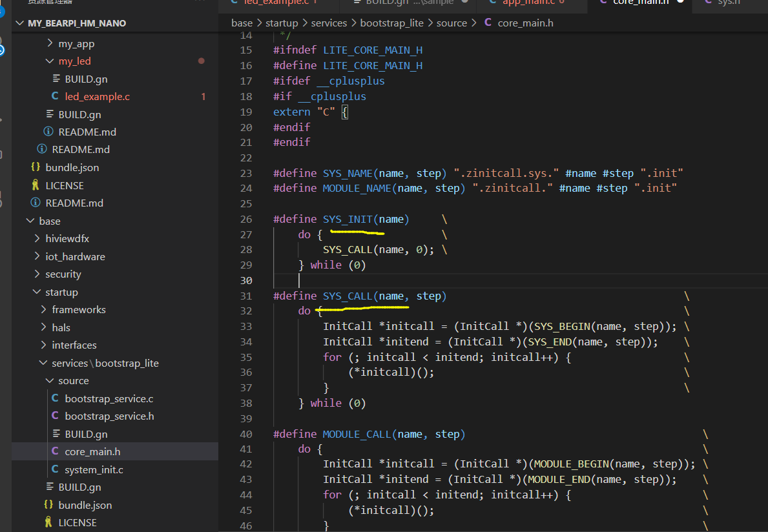Viewport: 768px width, 532px height.
Task: Click the startup breadcrumb segment
Action: tap(282, 23)
